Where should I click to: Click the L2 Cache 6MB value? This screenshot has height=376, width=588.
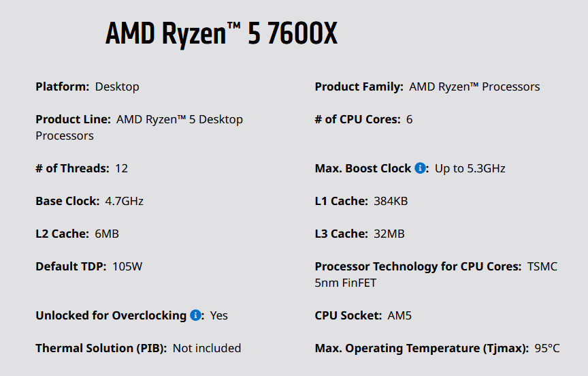pos(106,234)
